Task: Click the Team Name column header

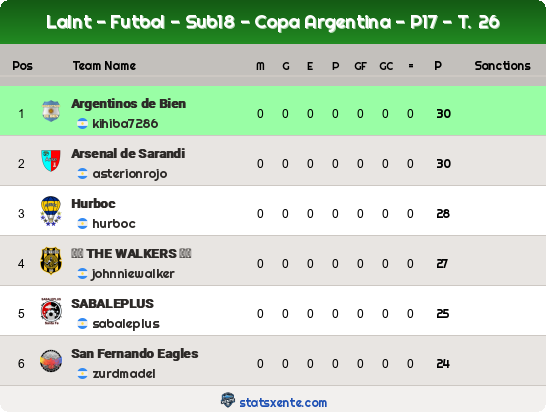Action: pyautogui.click(x=104, y=66)
